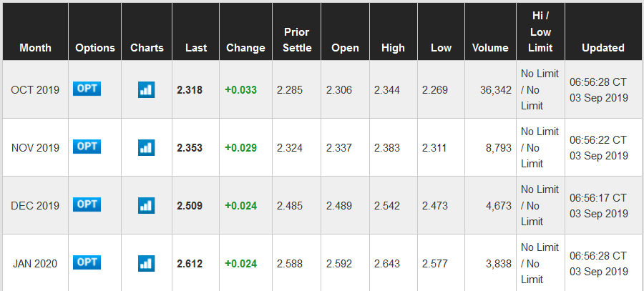Open the chart icon for NOV 2019

[146, 147]
